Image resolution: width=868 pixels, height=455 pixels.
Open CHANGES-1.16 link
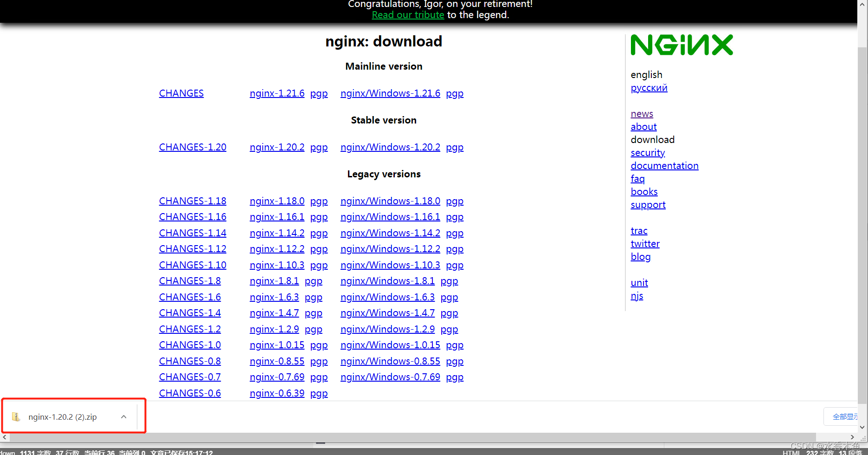click(193, 217)
